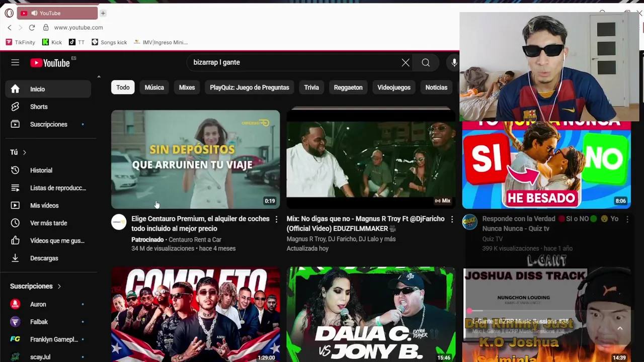Select the Videojuegos filter chip
The image size is (644, 362).
(x=394, y=87)
